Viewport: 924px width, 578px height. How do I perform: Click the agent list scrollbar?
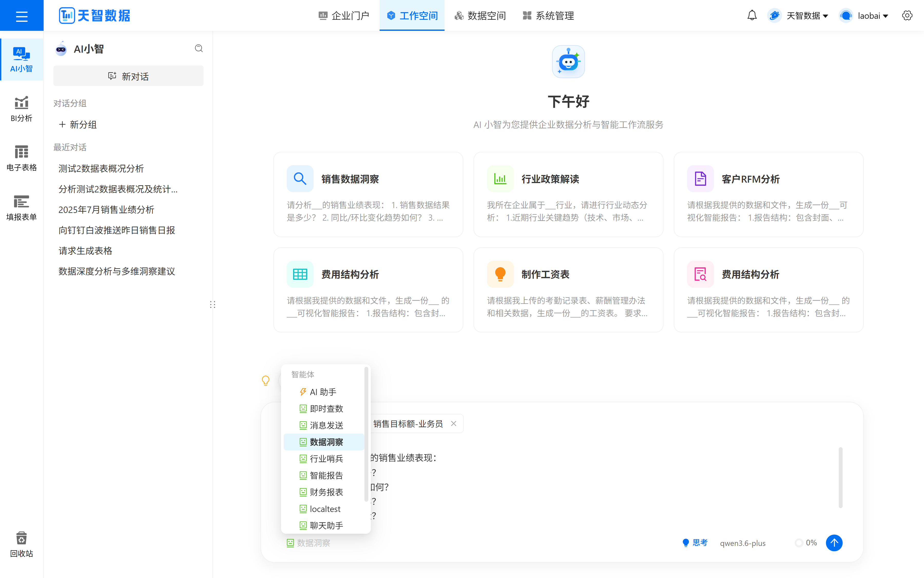(366, 434)
